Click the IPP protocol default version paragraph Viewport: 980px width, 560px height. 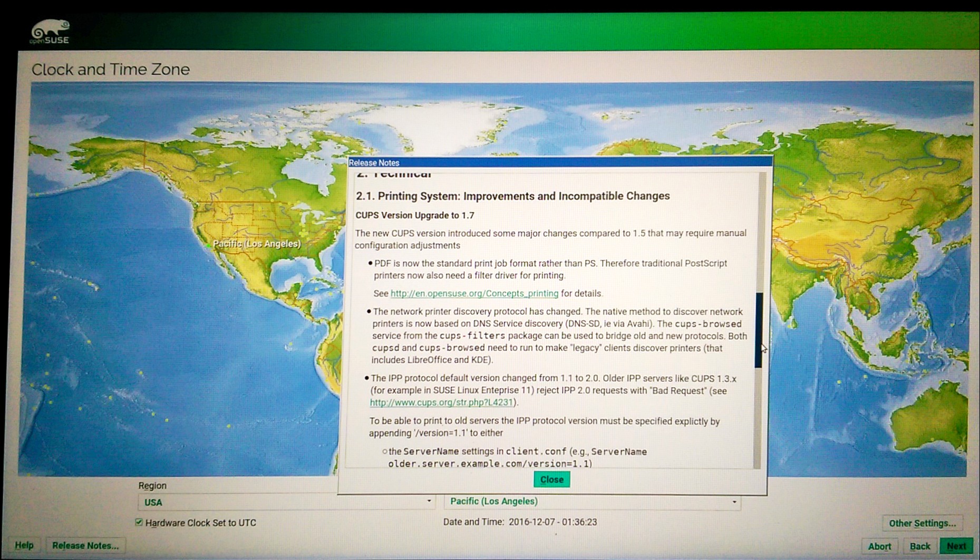[x=553, y=390]
